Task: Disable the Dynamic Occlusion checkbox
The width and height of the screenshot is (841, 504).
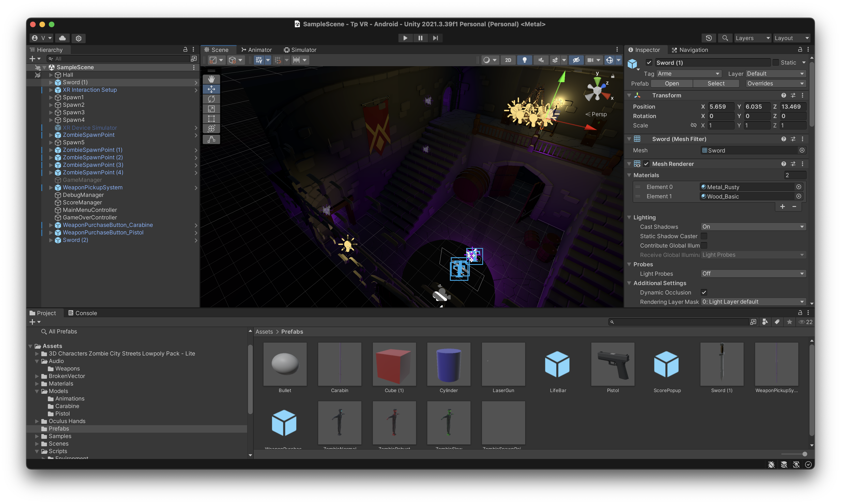Action: coord(704,292)
